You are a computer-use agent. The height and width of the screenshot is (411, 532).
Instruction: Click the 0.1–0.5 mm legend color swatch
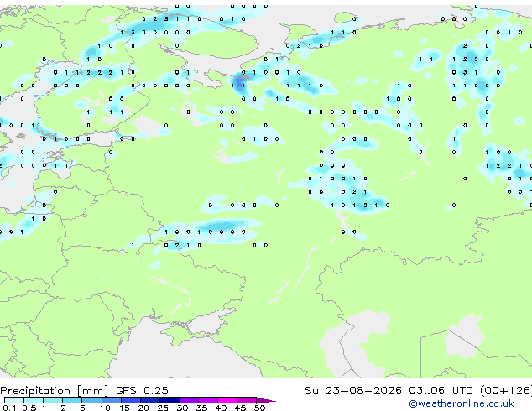[14, 400]
